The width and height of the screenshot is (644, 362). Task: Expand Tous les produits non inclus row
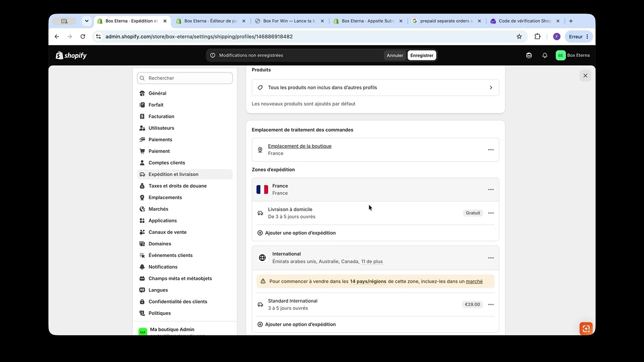coord(375,87)
